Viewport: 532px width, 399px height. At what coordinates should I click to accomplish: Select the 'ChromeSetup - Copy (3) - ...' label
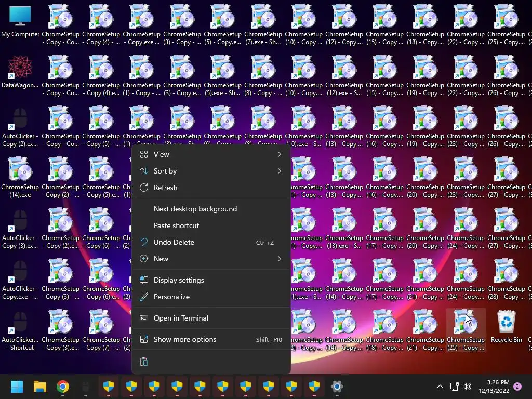pos(60,293)
